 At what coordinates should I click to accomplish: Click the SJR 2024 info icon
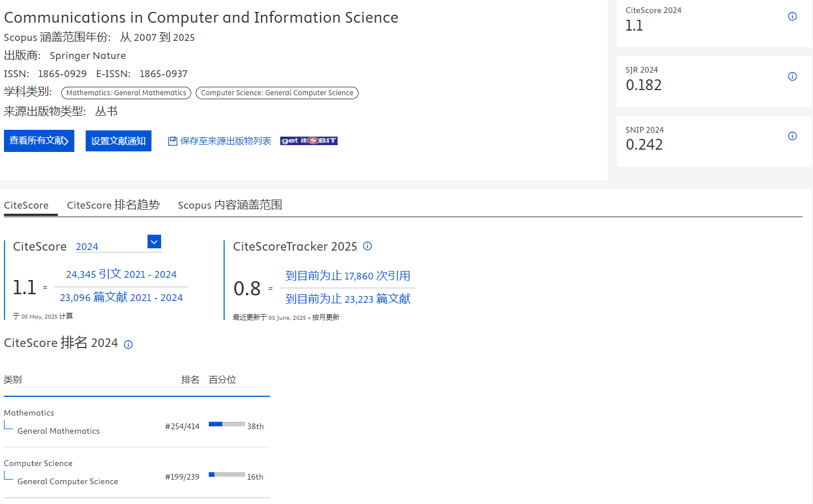click(x=792, y=77)
